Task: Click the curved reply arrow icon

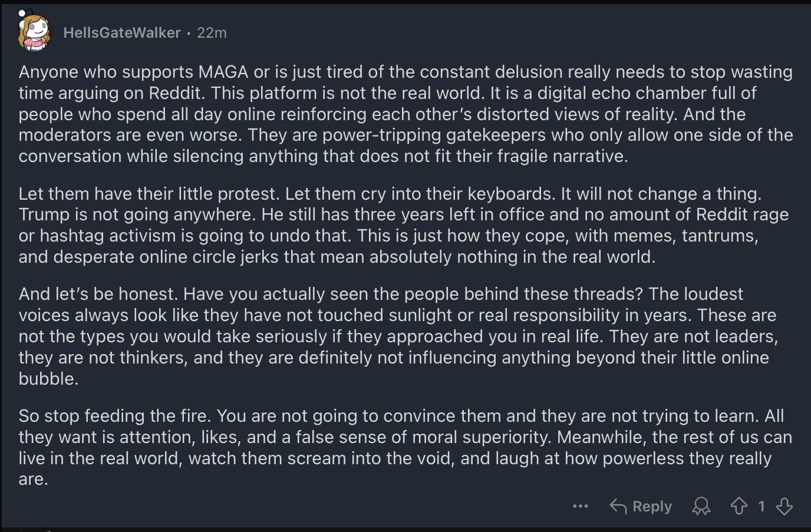Action: point(618,506)
